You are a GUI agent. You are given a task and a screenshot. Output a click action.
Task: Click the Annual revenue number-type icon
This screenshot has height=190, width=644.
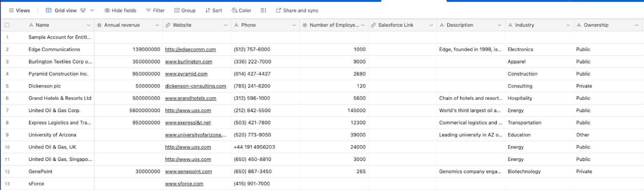tap(99, 25)
